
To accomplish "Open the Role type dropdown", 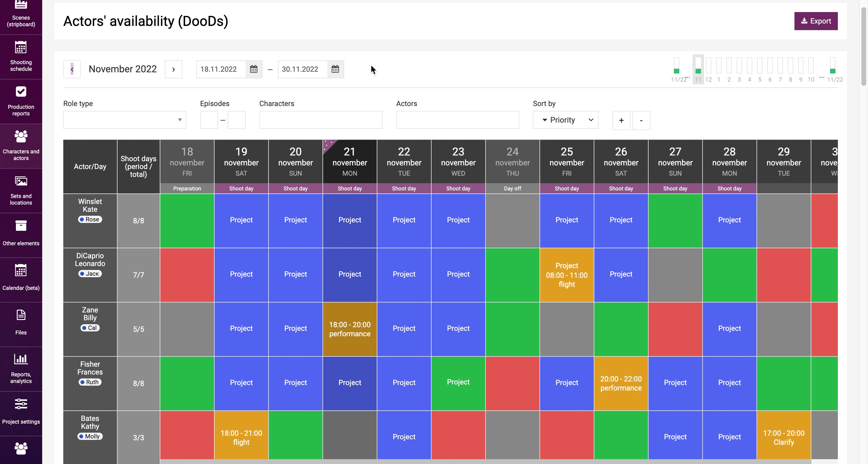I will [125, 120].
